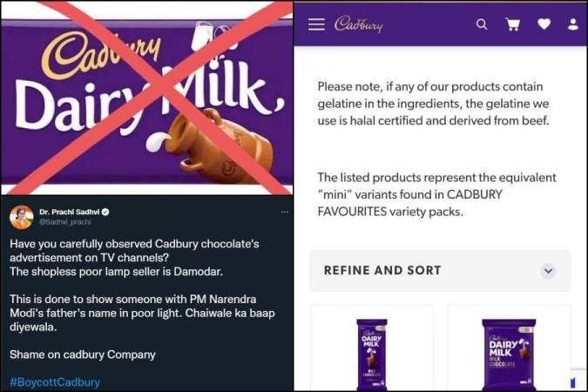
Task: Click the Cadbury logo in header
Action: 359,24
